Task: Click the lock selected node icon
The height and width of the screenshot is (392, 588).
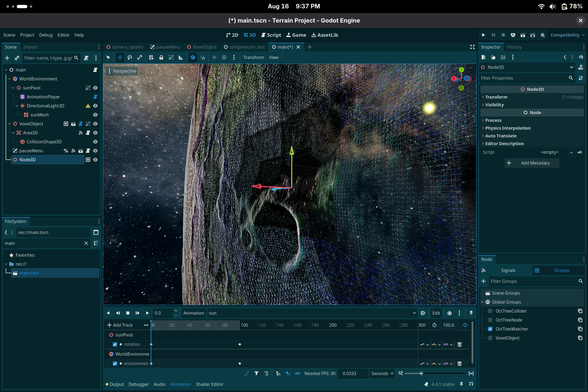Action: click(x=161, y=58)
